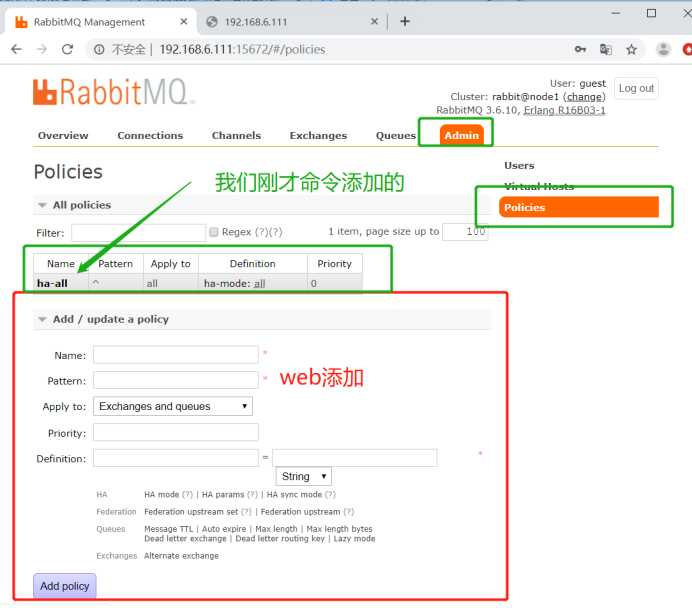Open Users in the admin sidebar

519,165
